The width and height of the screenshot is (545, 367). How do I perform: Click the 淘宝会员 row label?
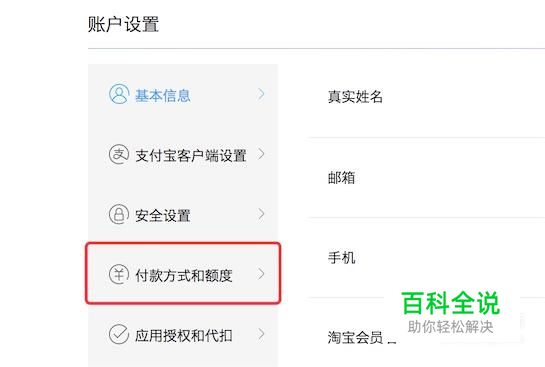tap(355, 337)
